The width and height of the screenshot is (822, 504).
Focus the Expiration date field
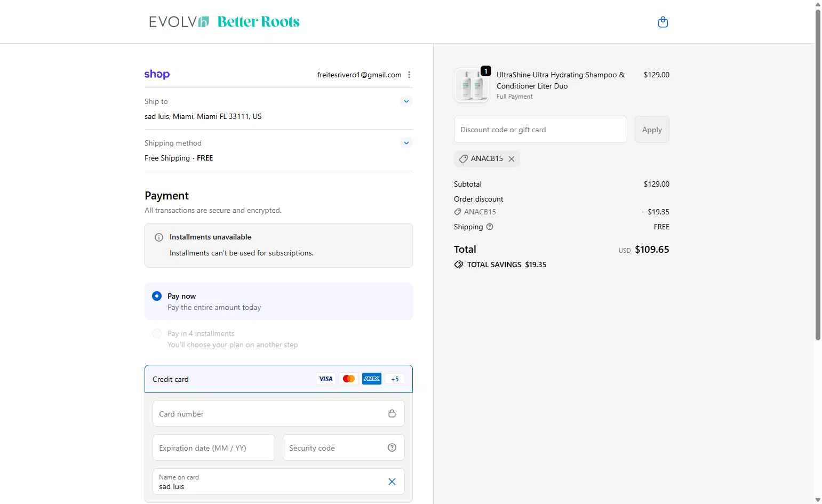(x=214, y=447)
